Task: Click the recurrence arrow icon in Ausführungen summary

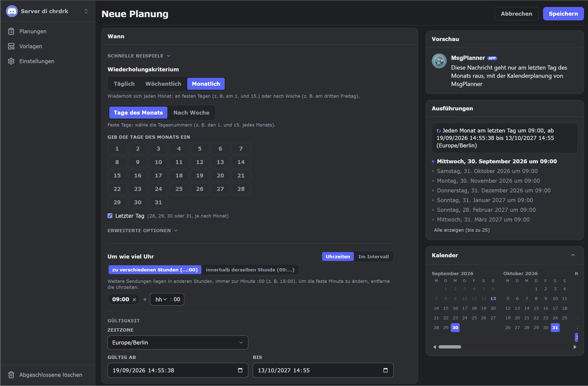Action: pos(439,131)
